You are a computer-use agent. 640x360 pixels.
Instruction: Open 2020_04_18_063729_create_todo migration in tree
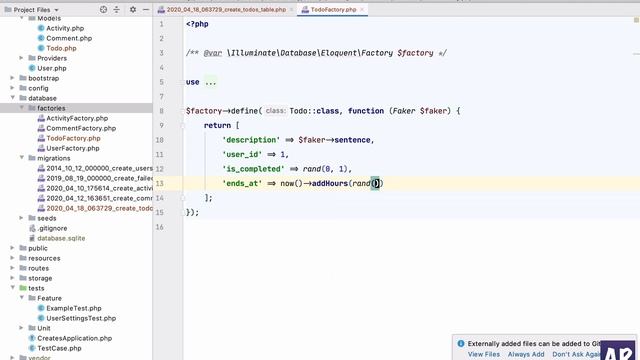point(99,208)
